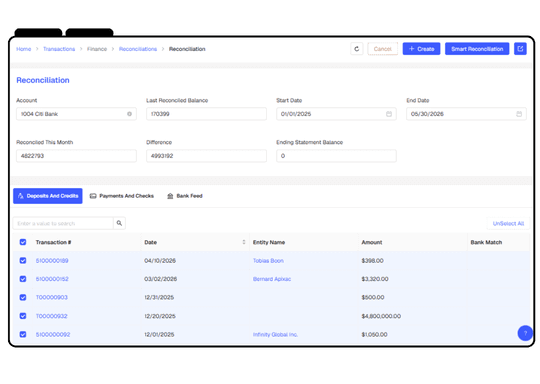Image resolution: width=540 pixels, height=384 pixels.
Task: Click the Difference field
Action: (206, 156)
